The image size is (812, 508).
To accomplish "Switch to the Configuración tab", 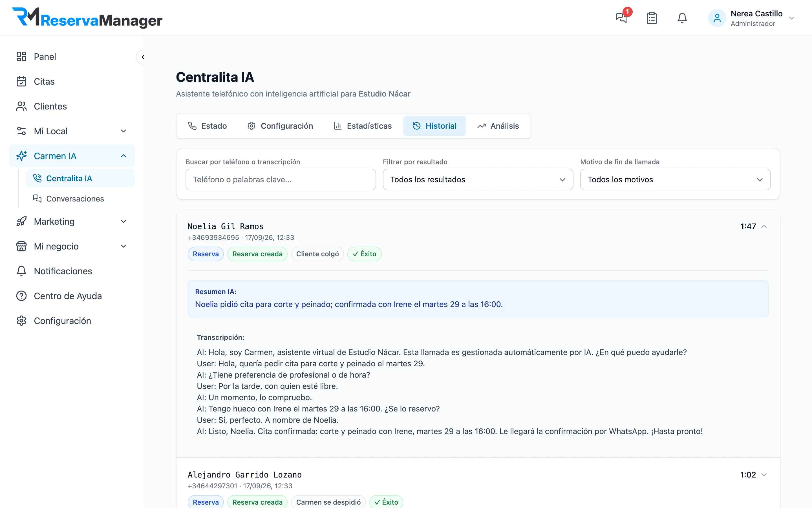I will [x=280, y=126].
